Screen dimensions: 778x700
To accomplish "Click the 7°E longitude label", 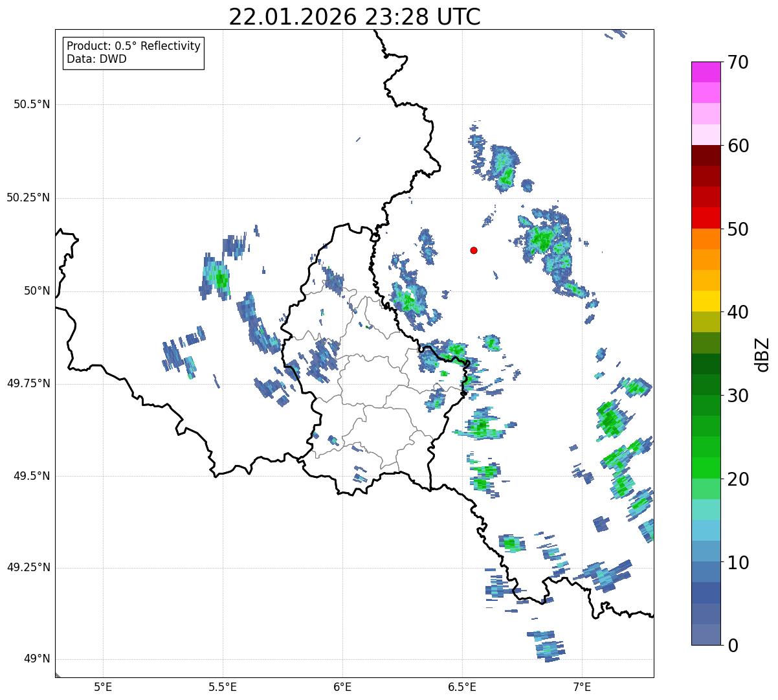I will [x=583, y=686].
